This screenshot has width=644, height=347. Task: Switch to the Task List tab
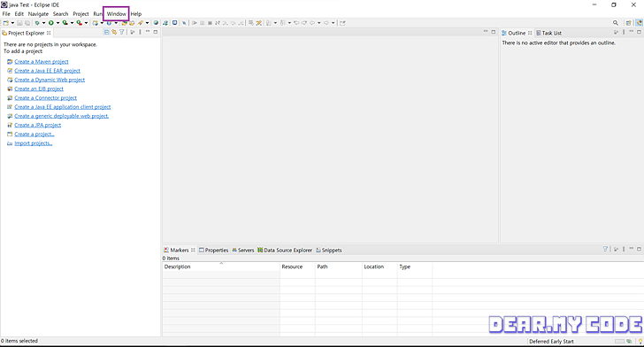548,33
